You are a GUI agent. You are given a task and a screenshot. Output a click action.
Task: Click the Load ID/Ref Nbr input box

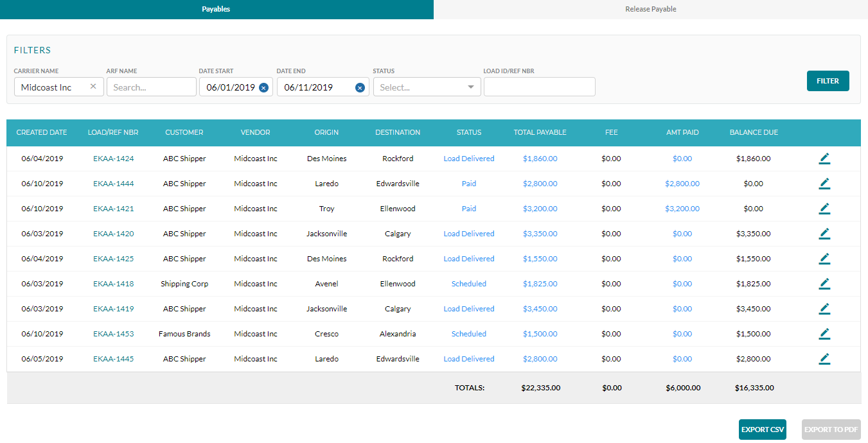pyautogui.click(x=539, y=86)
